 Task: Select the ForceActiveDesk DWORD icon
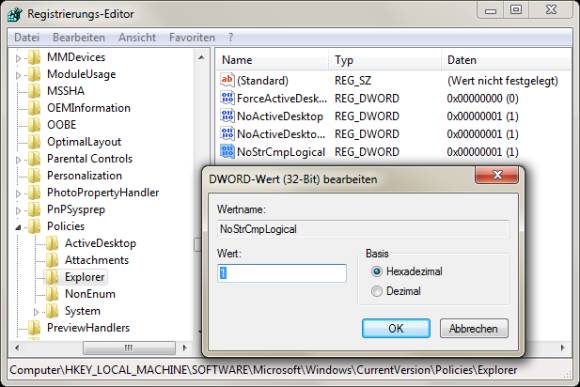pyautogui.click(x=227, y=98)
